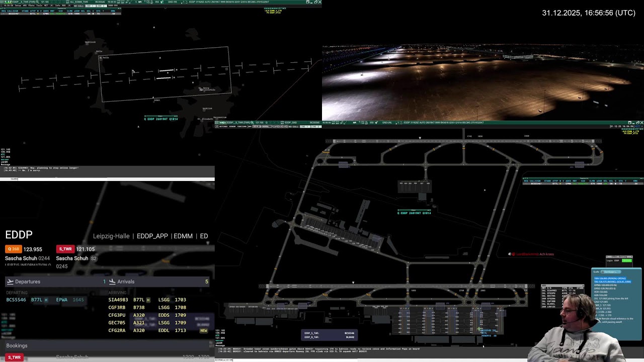Click the ARR arrival list window title

click(x=562, y=285)
